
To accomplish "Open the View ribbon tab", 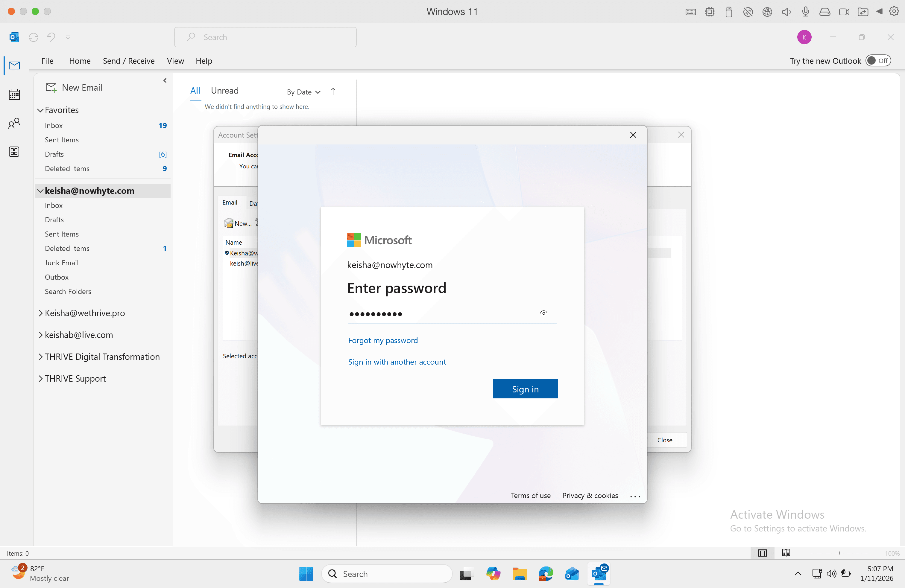I will click(175, 61).
